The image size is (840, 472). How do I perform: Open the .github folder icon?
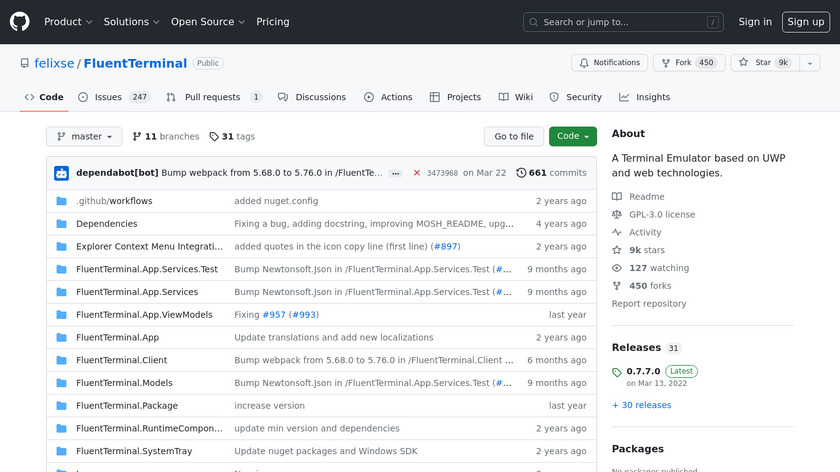click(62, 201)
